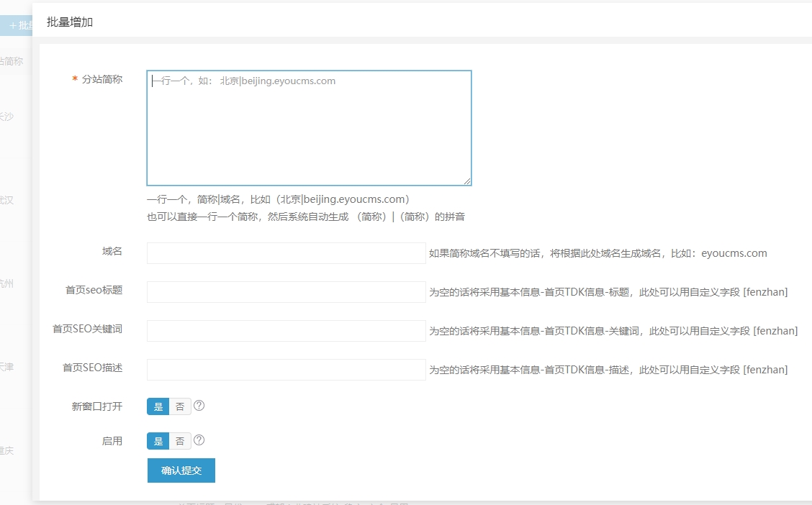This screenshot has height=505, width=812.
Task: Click the help icon beside 启用
Action: pyautogui.click(x=199, y=440)
